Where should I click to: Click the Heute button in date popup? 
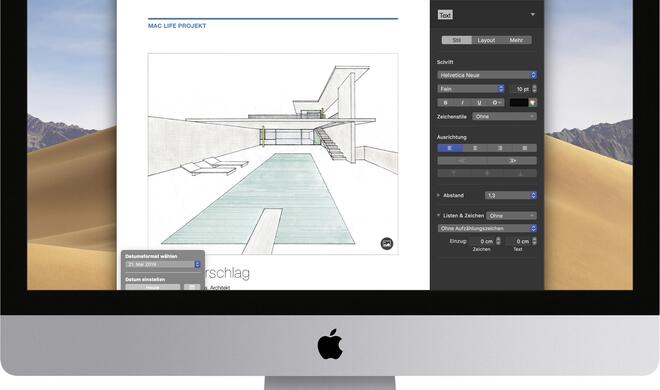tap(153, 287)
